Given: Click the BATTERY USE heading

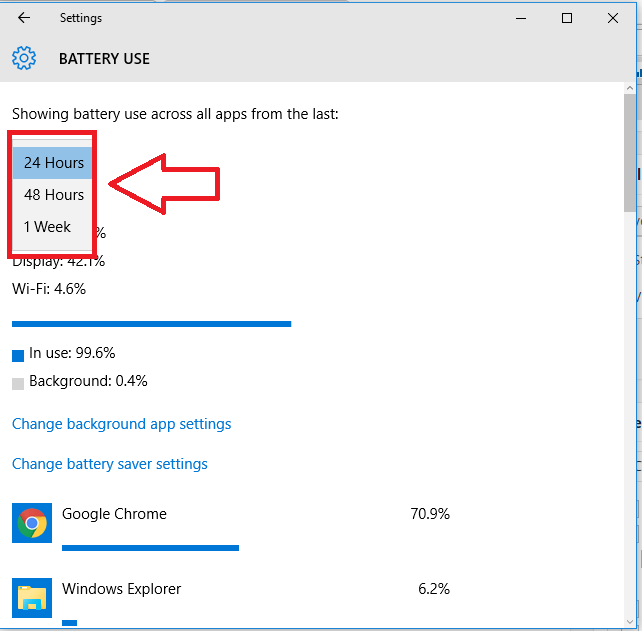Looking at the screenshot, I should [104, 59].
